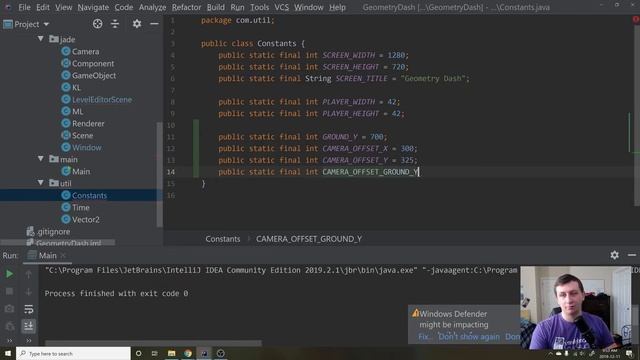Image resolution: width=640 pixels, height=360 pixels.
Task: Toggle scroll to end in console
Action: [x=29, y=326]
